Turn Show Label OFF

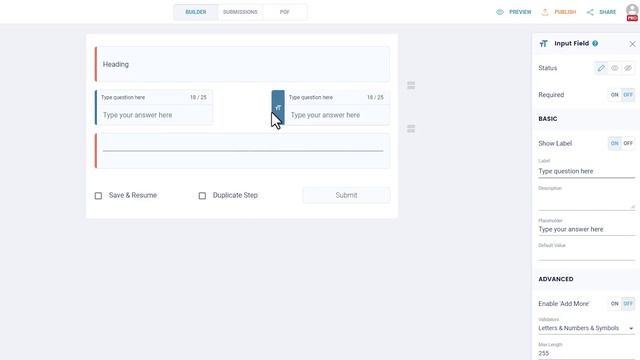point(628,143)
